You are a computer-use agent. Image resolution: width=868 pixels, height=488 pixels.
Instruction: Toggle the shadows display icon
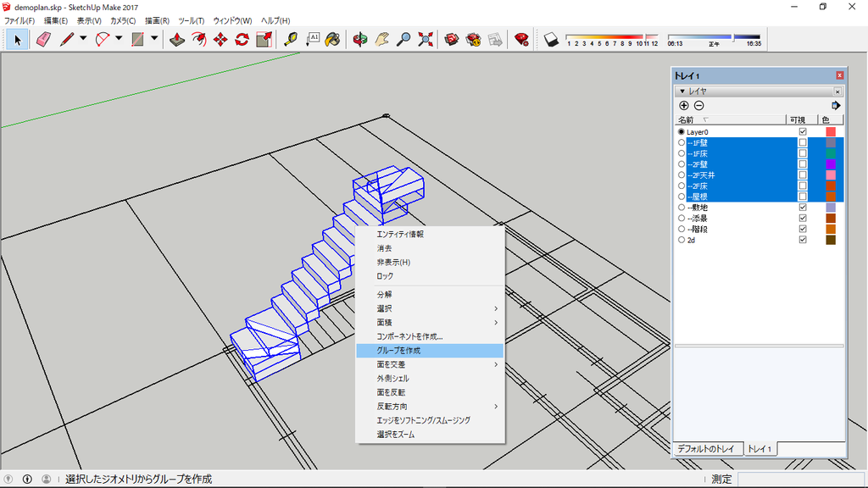pyautogui.click(x=551, y=39)
